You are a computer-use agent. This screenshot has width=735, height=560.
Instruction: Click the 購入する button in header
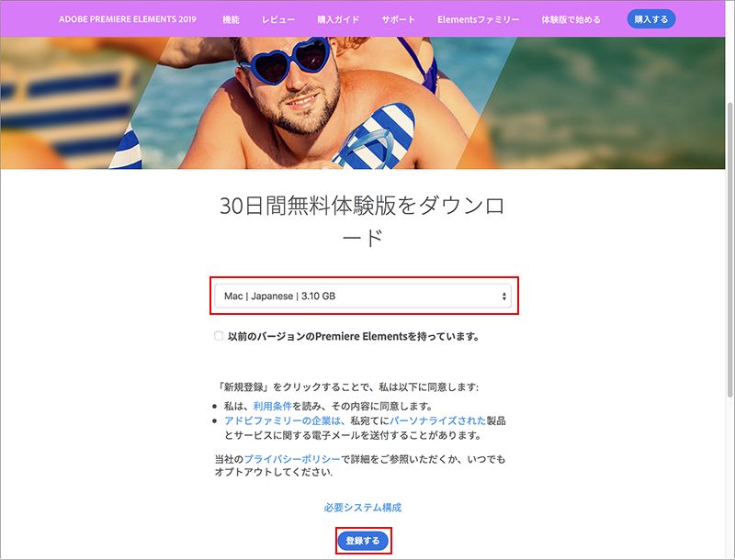(x=651, y=19)
